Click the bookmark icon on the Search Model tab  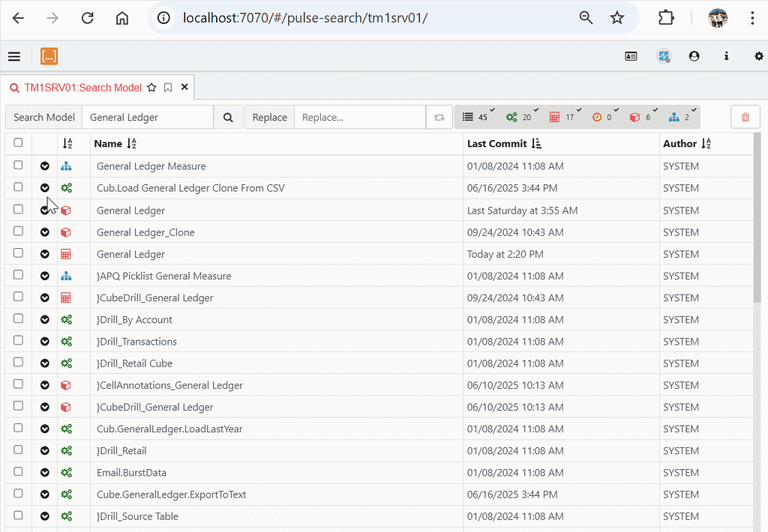coord(168,88)
